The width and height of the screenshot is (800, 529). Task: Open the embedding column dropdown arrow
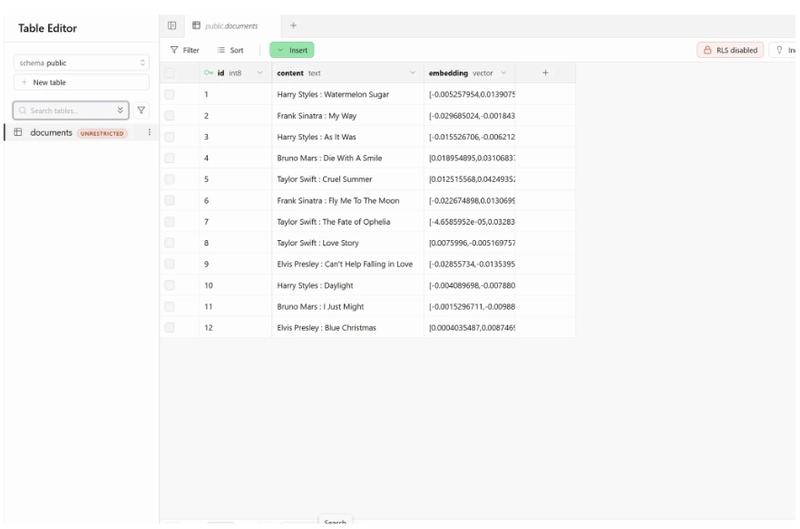click(503, 73)
